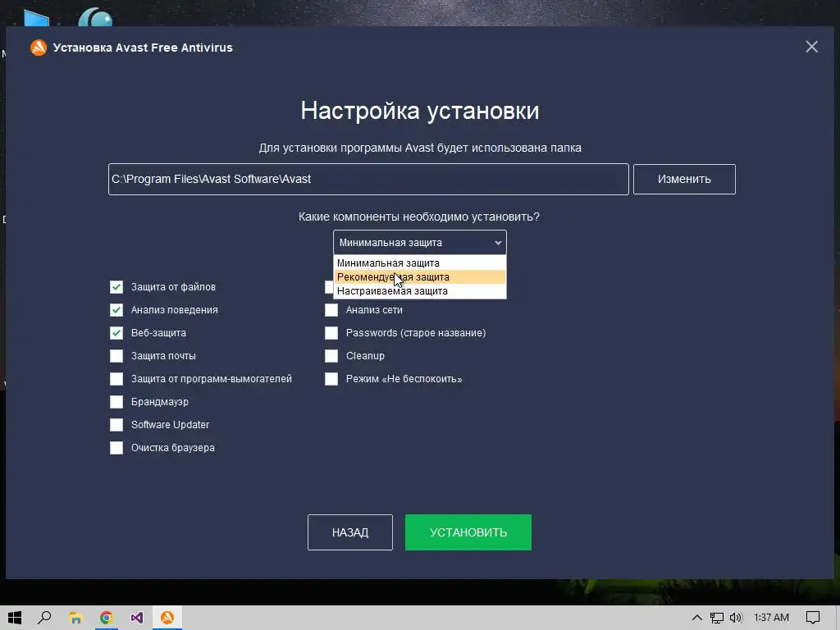The width and height of the screenshot is (840, 630).
Task: Open taskbar search magnifier
Action: 44,618
